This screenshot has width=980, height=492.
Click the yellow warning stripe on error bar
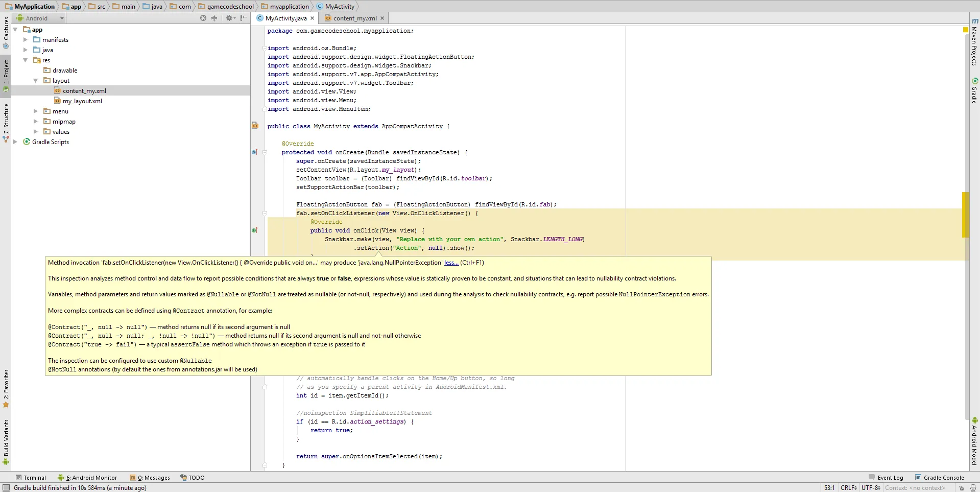pos(965,215)
